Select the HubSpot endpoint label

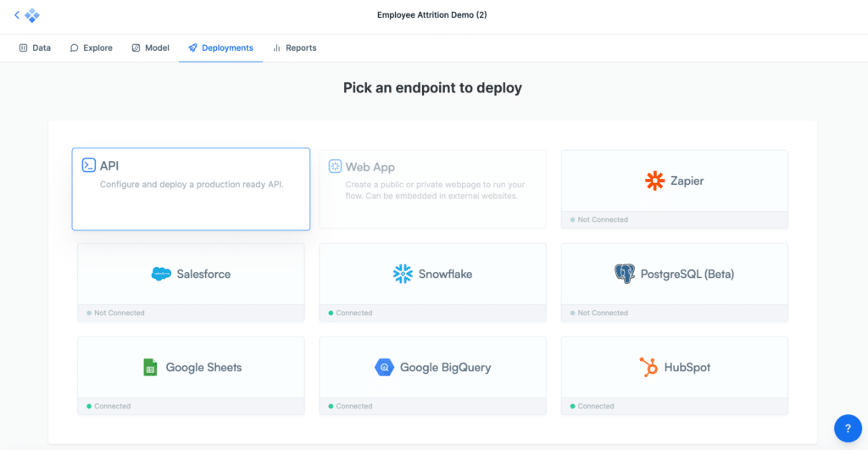(687, 368)
